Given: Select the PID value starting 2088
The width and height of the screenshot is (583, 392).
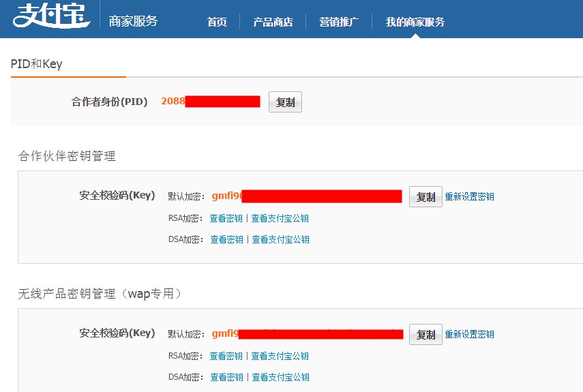Looking at the screenshot, I should 211,101.
